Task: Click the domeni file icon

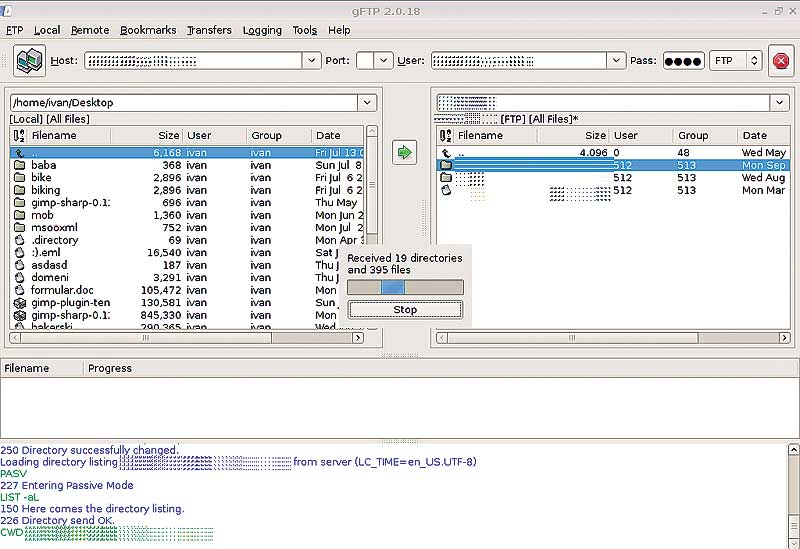Action: click(x=19, y=278)
